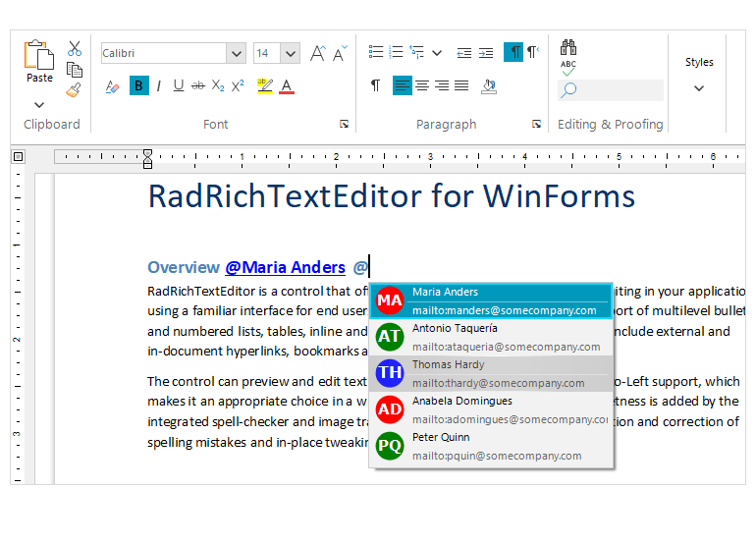
Task: Select Anabela Domingues from mention list
Action: (491, 409)
